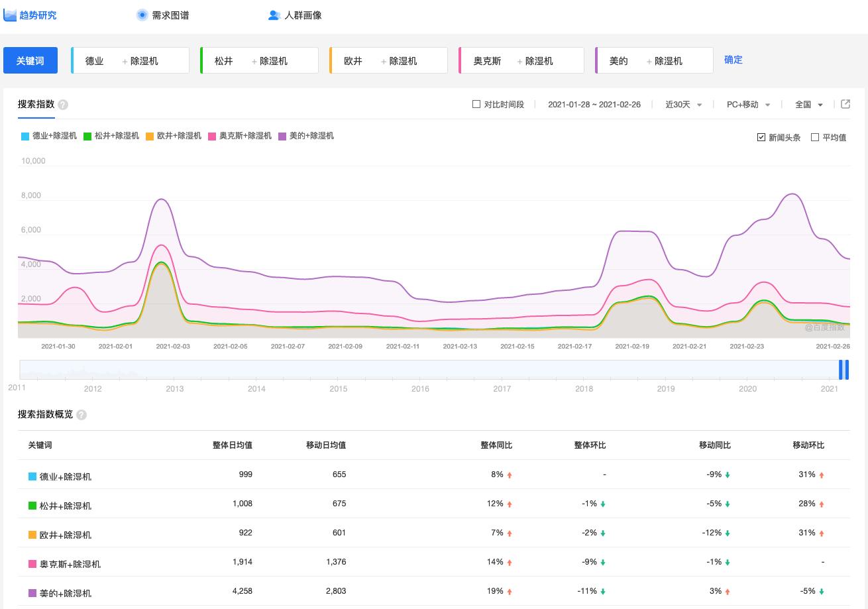
Task: Enable the 对比时间段 checkbox
Action: (476, 104)
